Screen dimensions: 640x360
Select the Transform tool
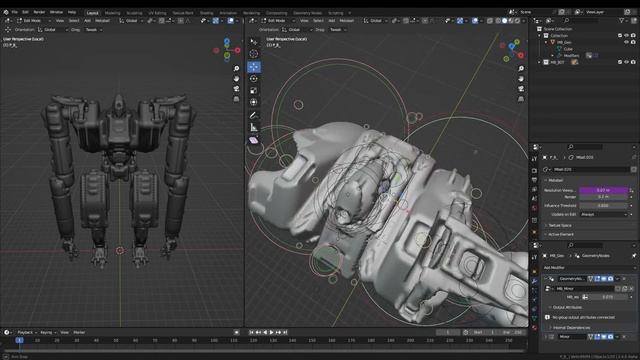pos(254,102)
